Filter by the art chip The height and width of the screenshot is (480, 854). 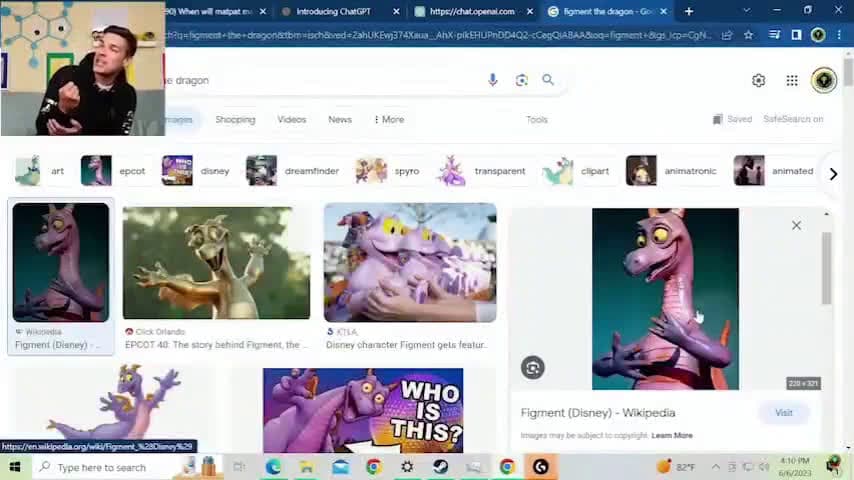(39, 171)
